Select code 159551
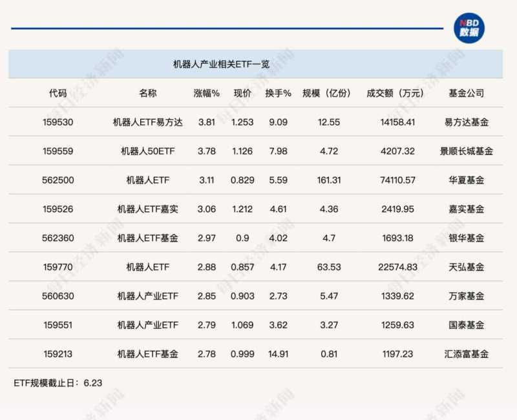This screenshot has height=420, width=517. pyautogui.click(x=58, y=325)
